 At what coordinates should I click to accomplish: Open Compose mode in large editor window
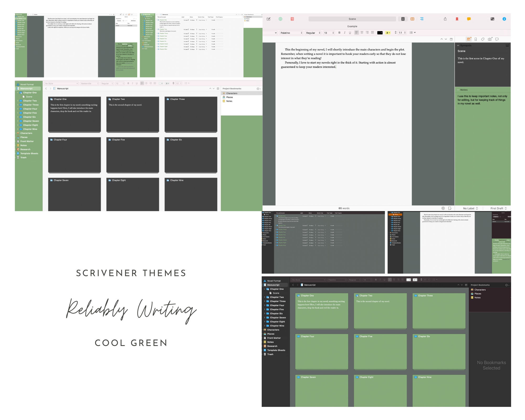pos(269,19)
